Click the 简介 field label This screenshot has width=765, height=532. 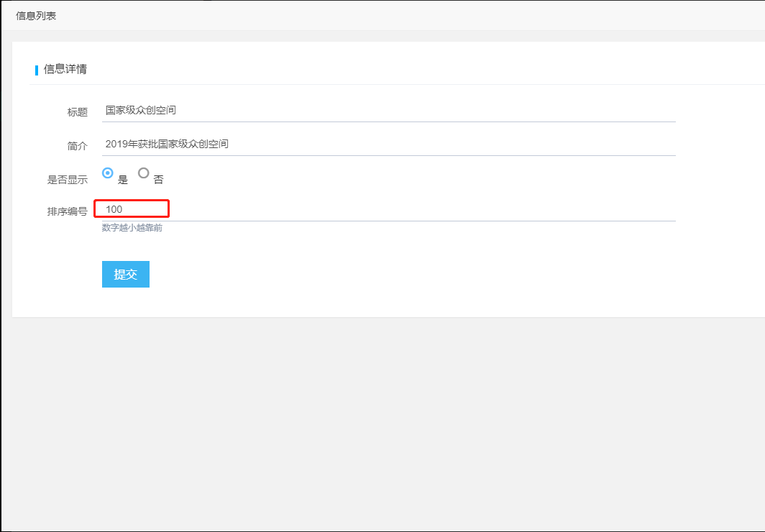point(77,146)
